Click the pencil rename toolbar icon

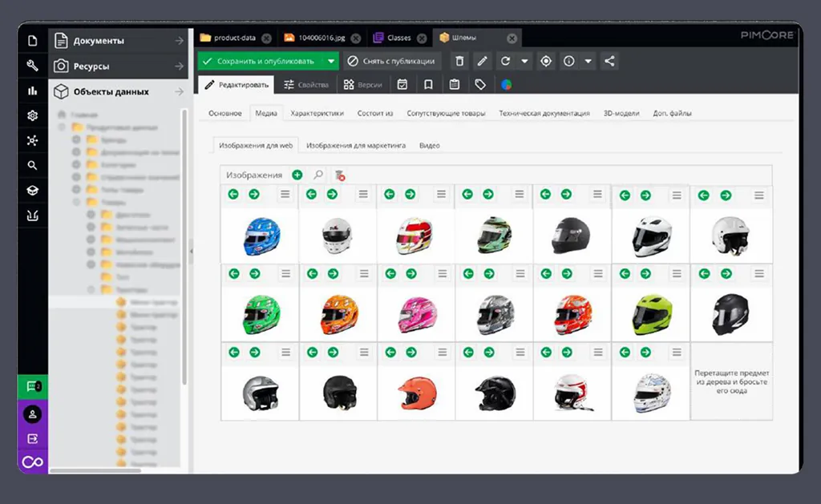point(482,61)
